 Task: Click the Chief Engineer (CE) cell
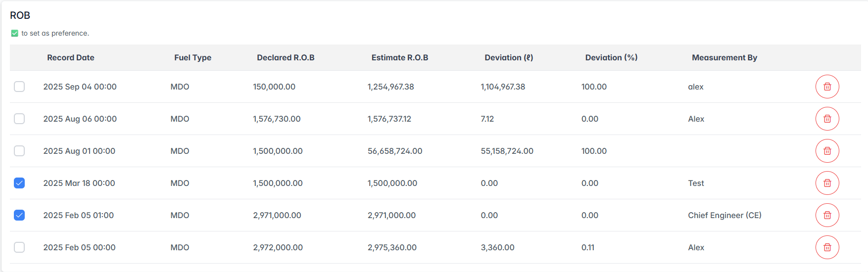click(x=724, y=215)
